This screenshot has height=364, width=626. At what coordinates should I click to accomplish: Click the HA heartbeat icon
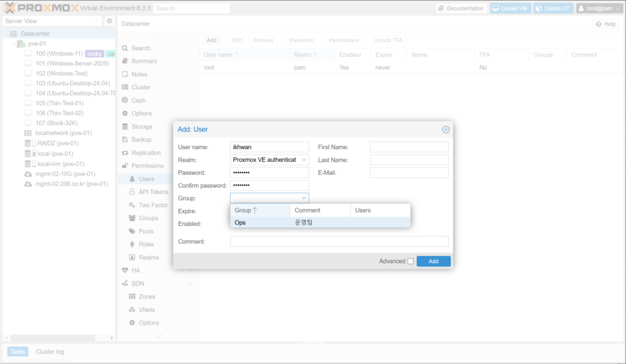[125, 270]
